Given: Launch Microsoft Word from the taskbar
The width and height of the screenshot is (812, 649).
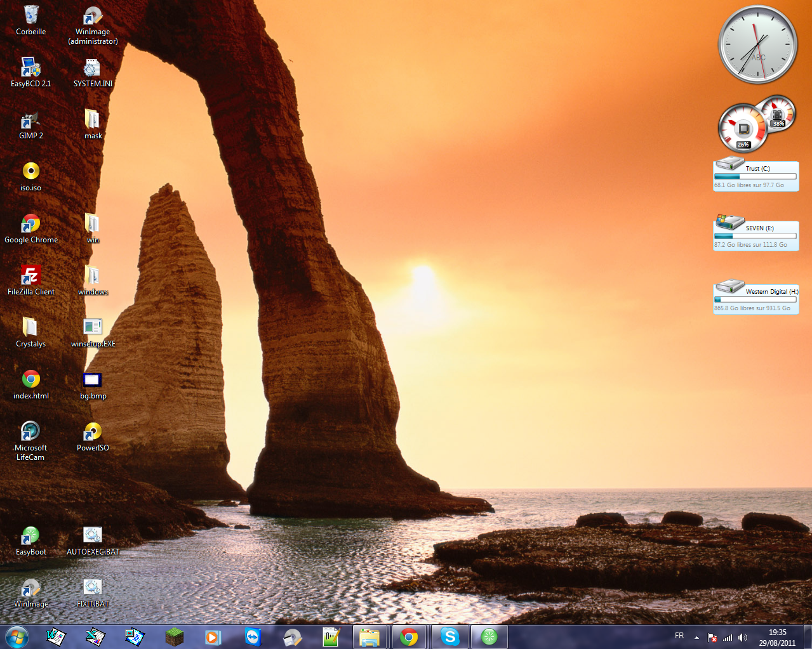Looking at the screenshot, I should [x=56, y=636].
